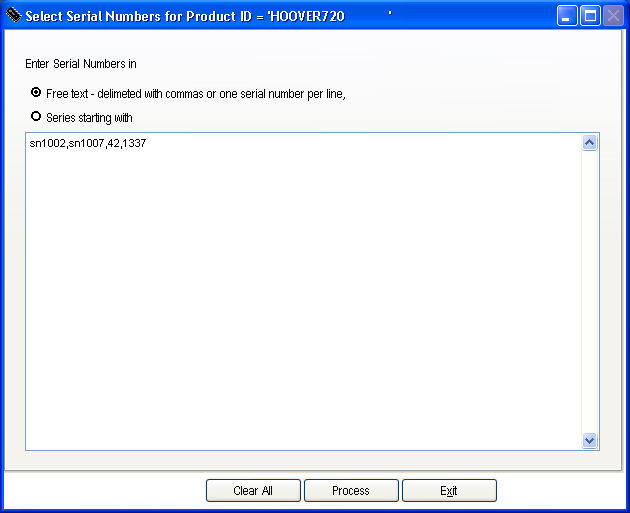Click the 'Series starting with' label text

(89, 118)
